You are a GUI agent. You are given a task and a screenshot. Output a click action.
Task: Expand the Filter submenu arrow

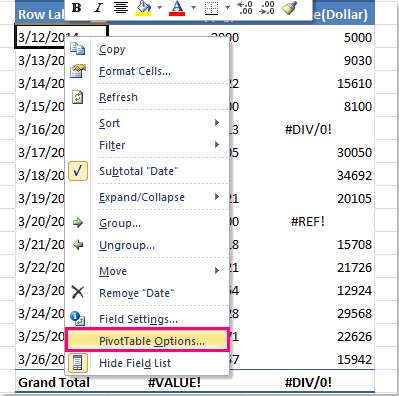(x=217, y=145)
